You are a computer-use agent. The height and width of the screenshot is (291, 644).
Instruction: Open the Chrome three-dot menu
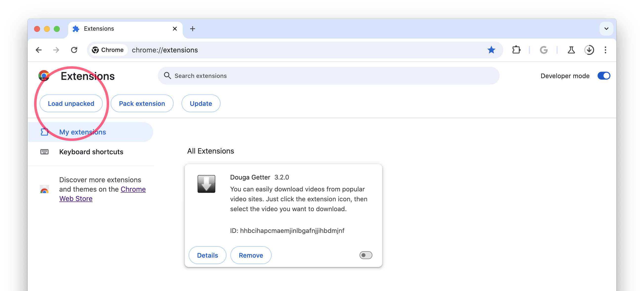[605, 50]
